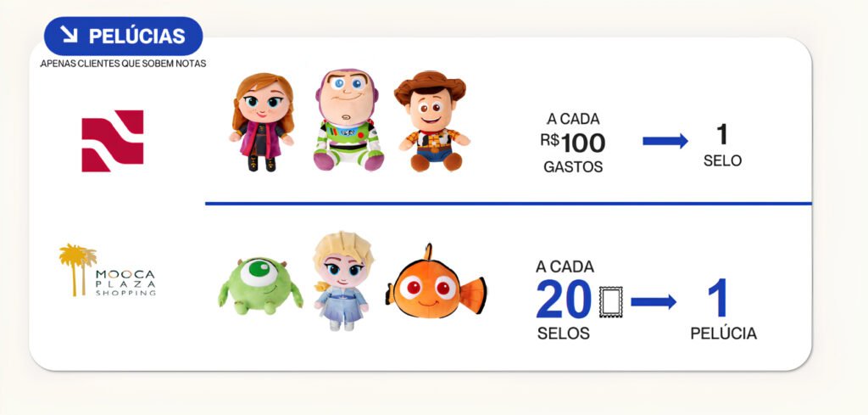The height and width of the screenshot is (415, 868).
Task: Click the APENAS CLIENTES QUE SOBEM NOTAS text
Action: pos(124,64)
